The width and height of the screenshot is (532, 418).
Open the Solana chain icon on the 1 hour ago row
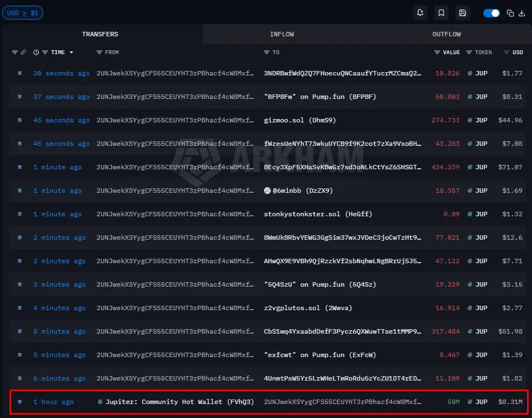coord(20,402)
